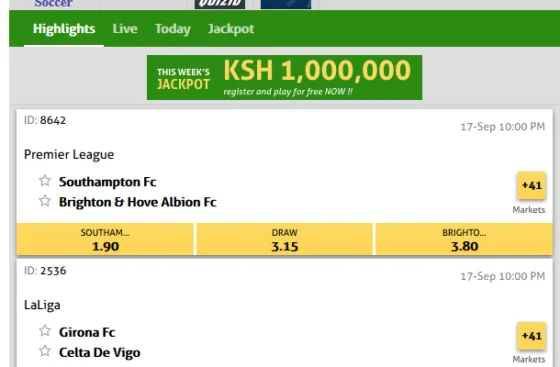Pick the Draw at 3.15 odds

click(x=285, y=239)
